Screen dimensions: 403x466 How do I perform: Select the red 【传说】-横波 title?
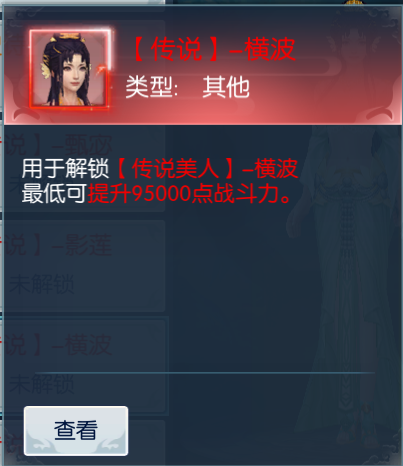coord(214,49)
